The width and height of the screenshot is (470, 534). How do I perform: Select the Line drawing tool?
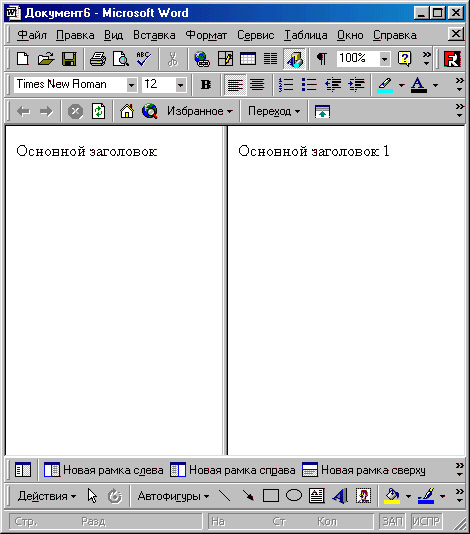224,496
